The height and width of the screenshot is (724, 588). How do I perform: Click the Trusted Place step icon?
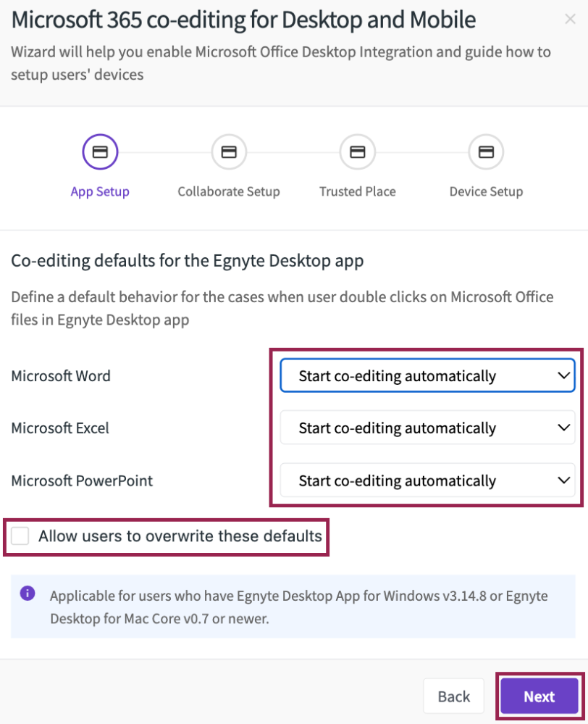pyautogui.click(x=358, y=152)
